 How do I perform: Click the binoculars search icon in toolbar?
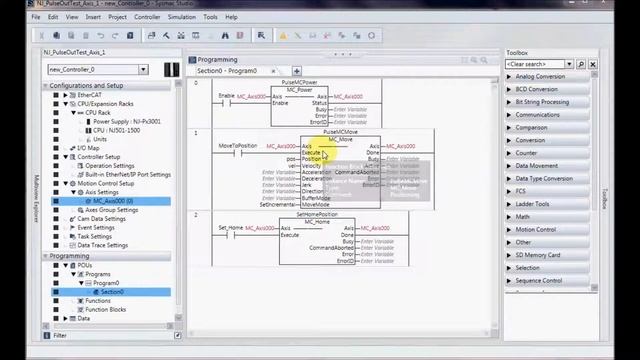click(x=225, y=36)
